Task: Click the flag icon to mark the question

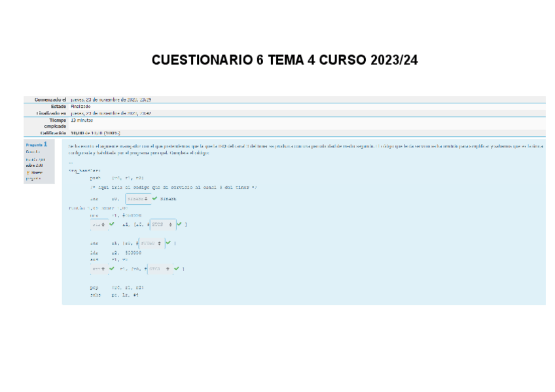Action: [x=28, y=172]
